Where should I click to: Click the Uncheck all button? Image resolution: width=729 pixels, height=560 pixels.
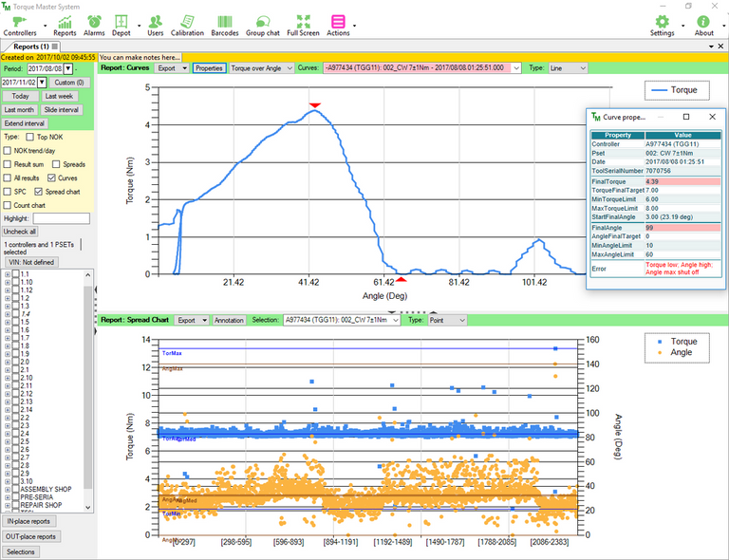pyautogui.click(x=20, y=231)
